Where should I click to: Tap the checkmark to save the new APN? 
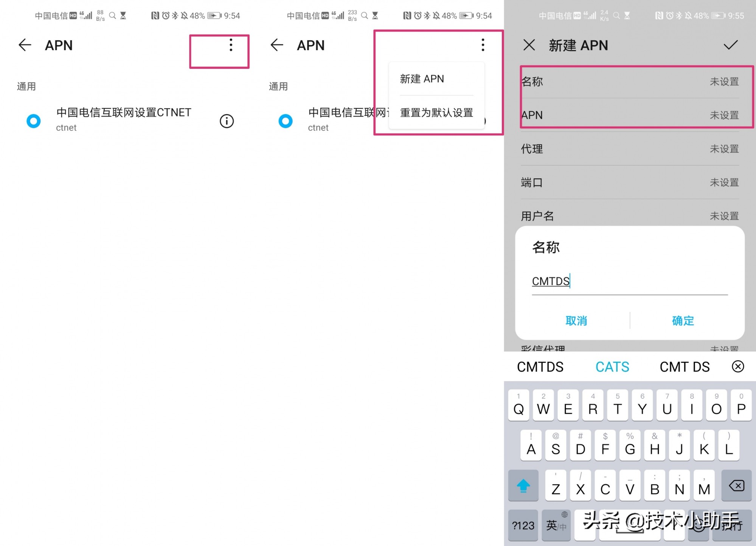pyautogui.click(x=730, y=45)
